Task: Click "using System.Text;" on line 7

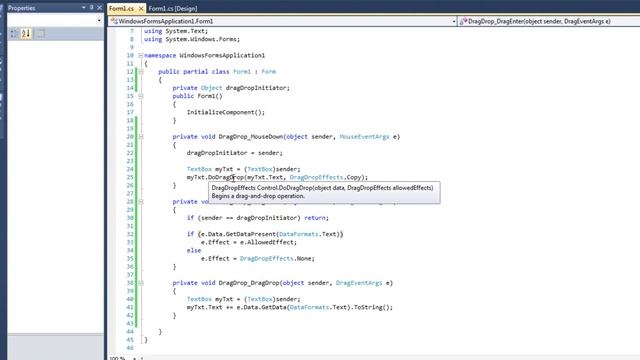Action: coord(176,31)
